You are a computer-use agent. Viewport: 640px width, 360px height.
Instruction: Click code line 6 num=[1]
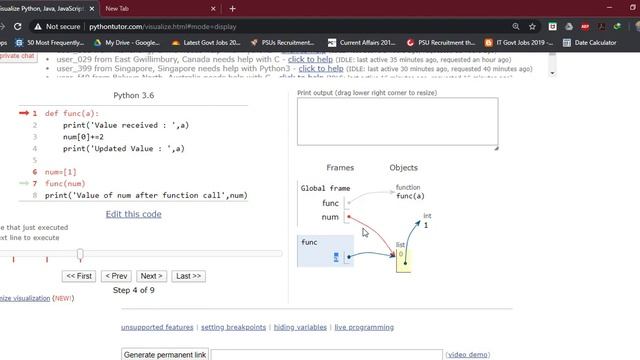tap(60, 172)
